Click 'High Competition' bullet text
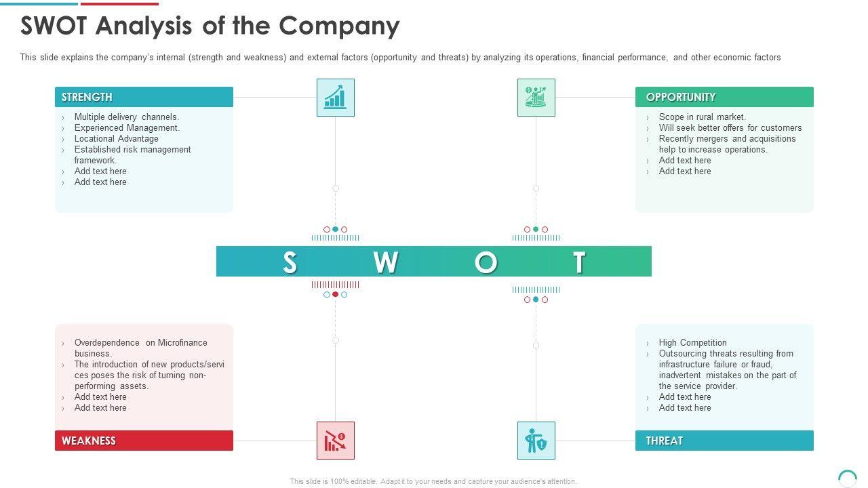The width and height of the screenshot is (868, 488). coord(692,342)
